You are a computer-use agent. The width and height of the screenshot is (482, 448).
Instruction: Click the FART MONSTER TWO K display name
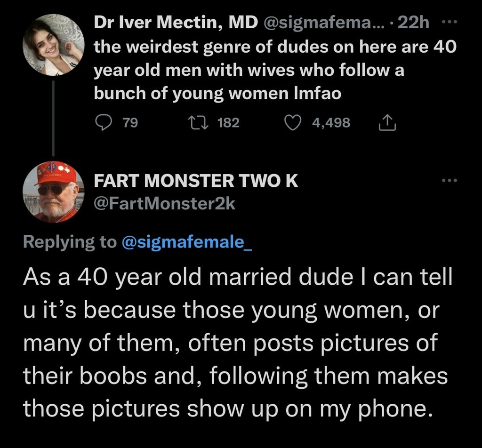pyautogui.click(x=196, y=181)
